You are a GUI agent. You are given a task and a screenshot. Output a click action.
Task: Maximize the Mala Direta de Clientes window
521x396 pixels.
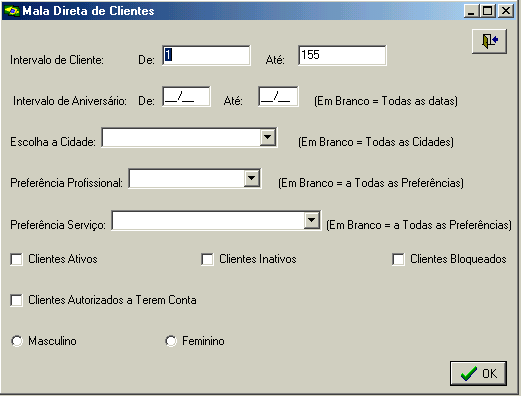pyautogui.click(x=487, y=11)
